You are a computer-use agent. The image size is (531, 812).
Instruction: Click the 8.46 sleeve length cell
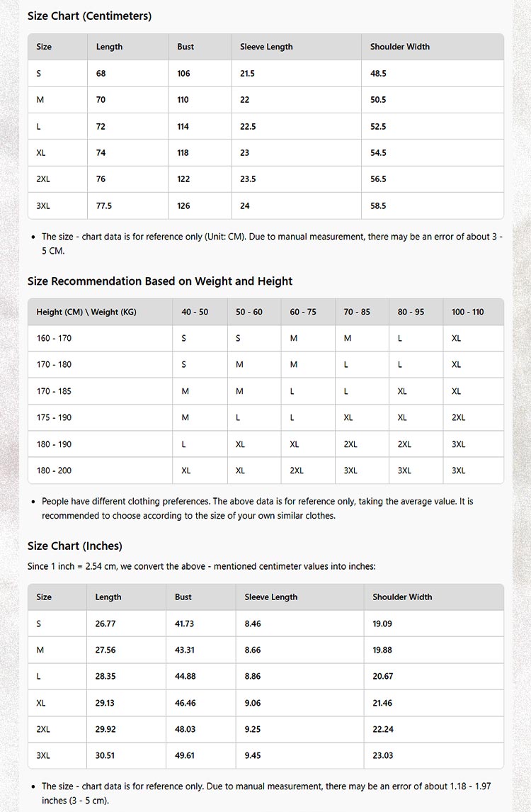(252, 624)
